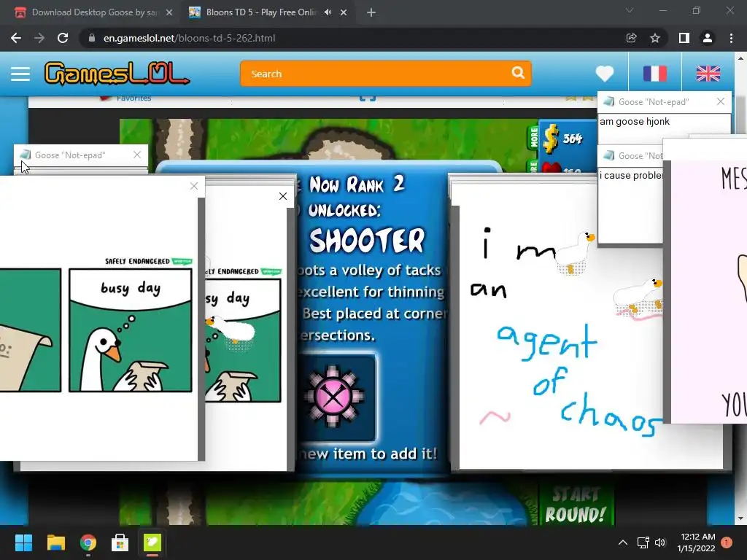
Task: Open Chrome from the taskbar
Action: click(x=88, y=542)
